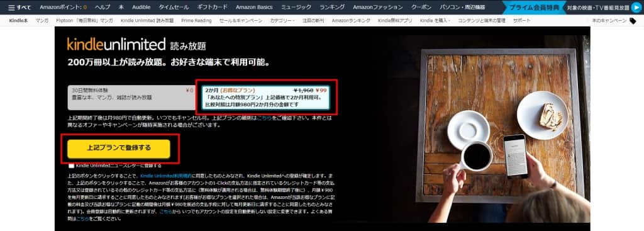Expand the カテゴリー dropdown
The image size is (644, 231).
click(282, 21)
